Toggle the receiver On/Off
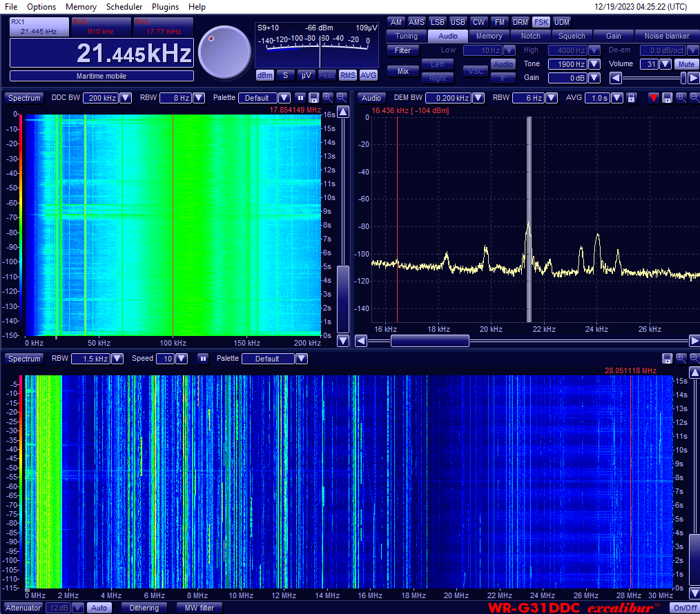 pyautogui.click(x=685, y=608)
